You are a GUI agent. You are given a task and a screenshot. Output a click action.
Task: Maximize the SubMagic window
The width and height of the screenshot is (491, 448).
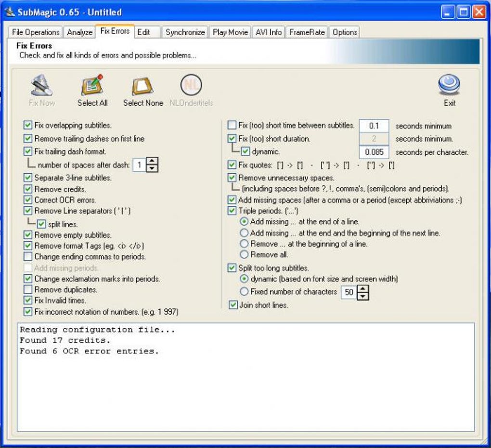[464, 12]
